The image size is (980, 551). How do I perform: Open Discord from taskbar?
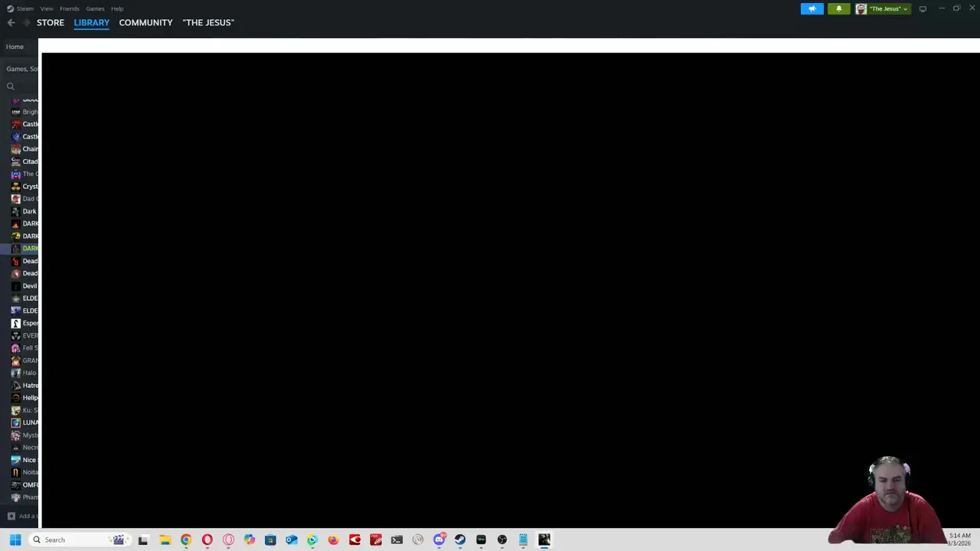pyautogui.click(x=439, y=540)
